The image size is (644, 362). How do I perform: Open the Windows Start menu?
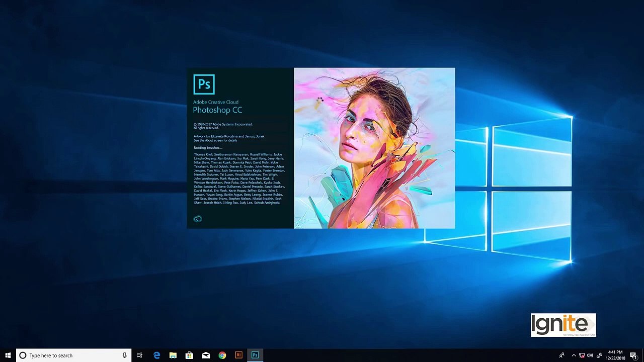tap(8, 355)
